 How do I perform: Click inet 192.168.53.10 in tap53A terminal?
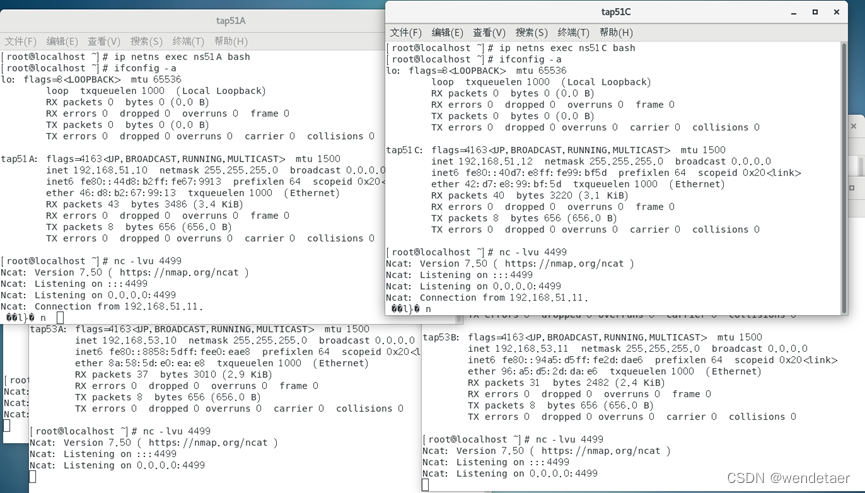[126, 341]
